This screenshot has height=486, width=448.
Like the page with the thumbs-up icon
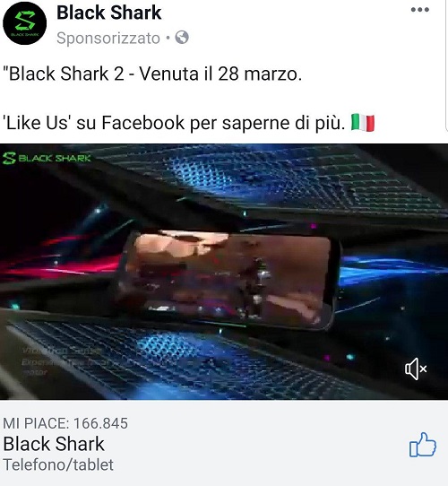[423, 445]
